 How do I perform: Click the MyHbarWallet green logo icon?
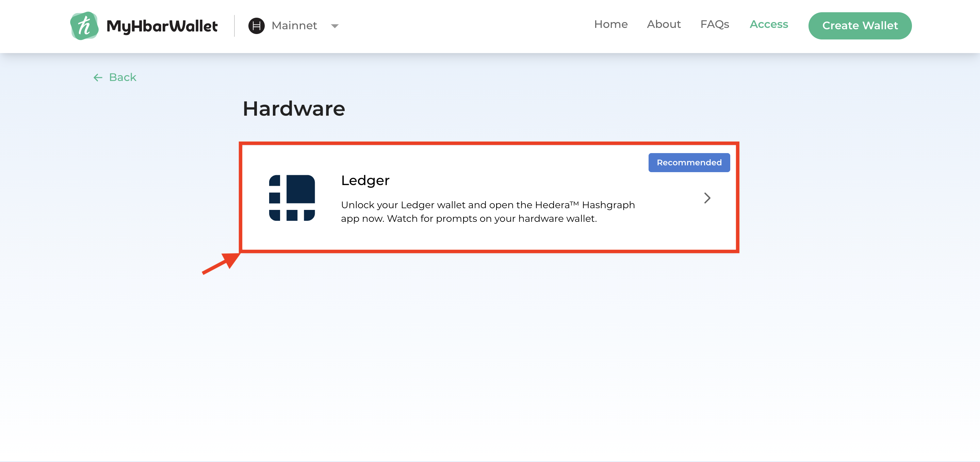click(x=84, y=26)
